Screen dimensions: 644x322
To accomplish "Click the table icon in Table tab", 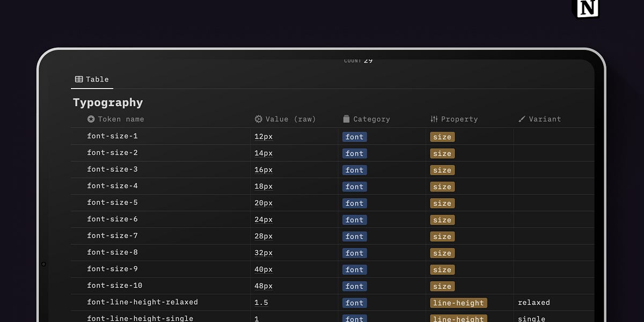I will 79,79.
